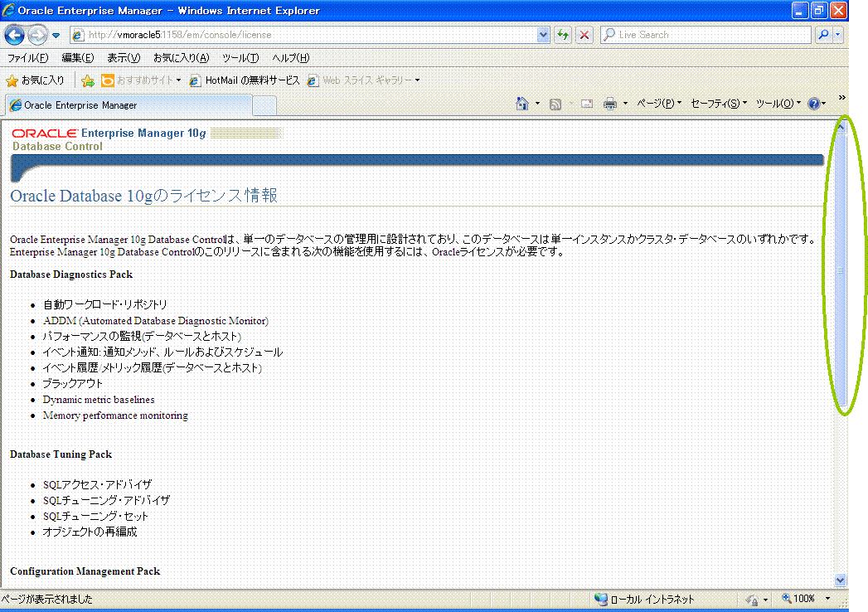Click the SQLアクセス・アドバイザ list item
868x612 pixels.
pos(98,484)
